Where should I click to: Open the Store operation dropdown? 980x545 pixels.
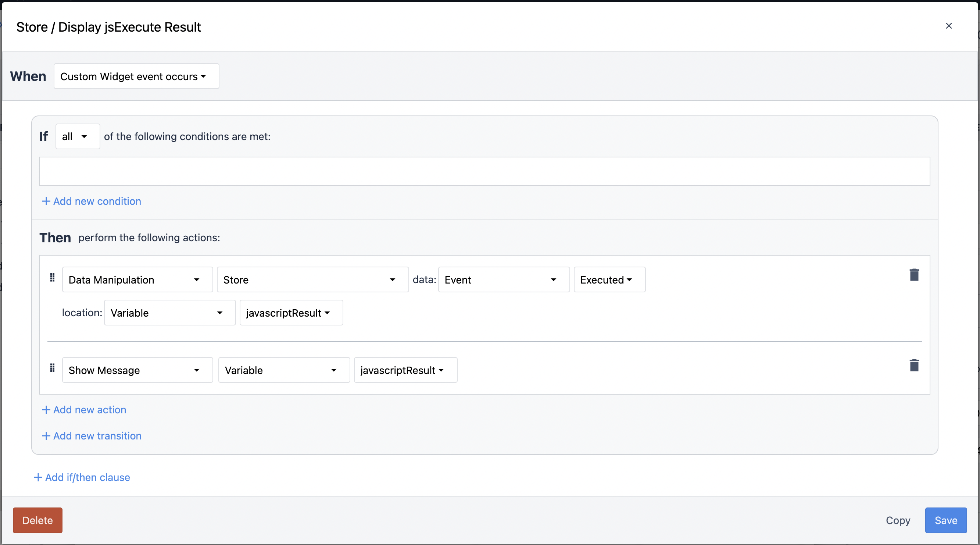313,280
